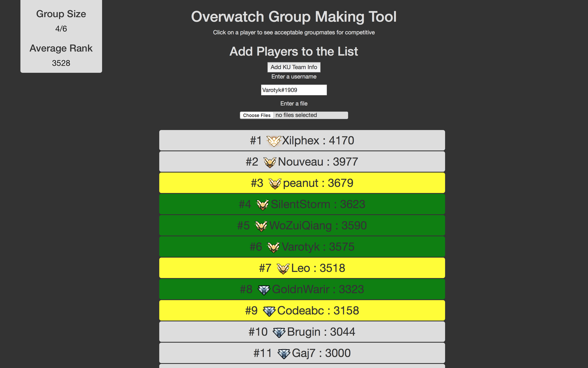
Task: Select player #5 WoZuiQiang : 3590
Action: [302, 225]
